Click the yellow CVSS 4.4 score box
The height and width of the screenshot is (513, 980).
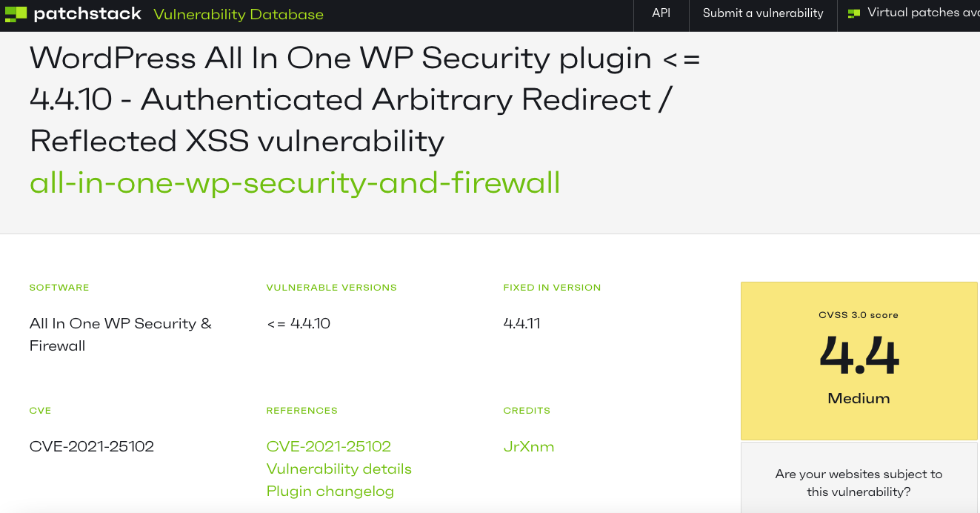point(859,360)
